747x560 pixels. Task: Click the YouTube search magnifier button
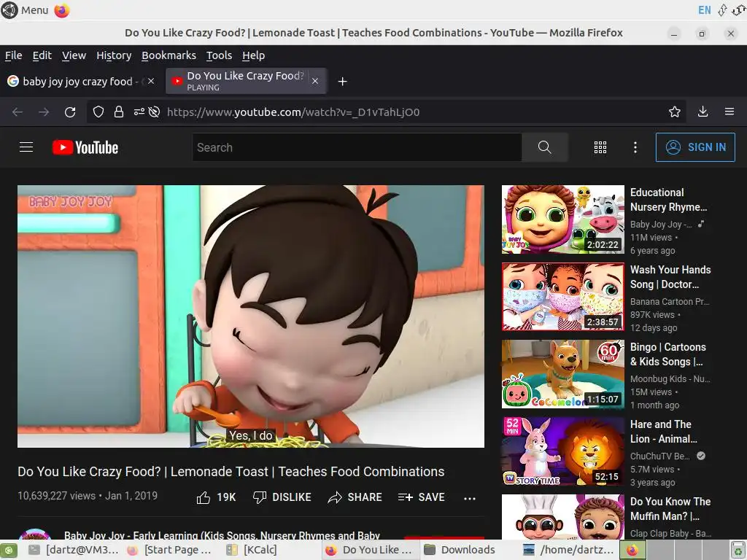coord(544,147)
